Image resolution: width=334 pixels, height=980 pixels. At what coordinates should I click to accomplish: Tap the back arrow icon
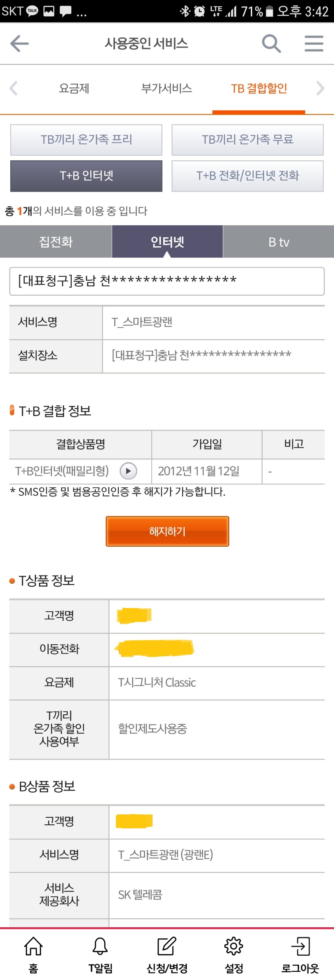pos(19,44)
